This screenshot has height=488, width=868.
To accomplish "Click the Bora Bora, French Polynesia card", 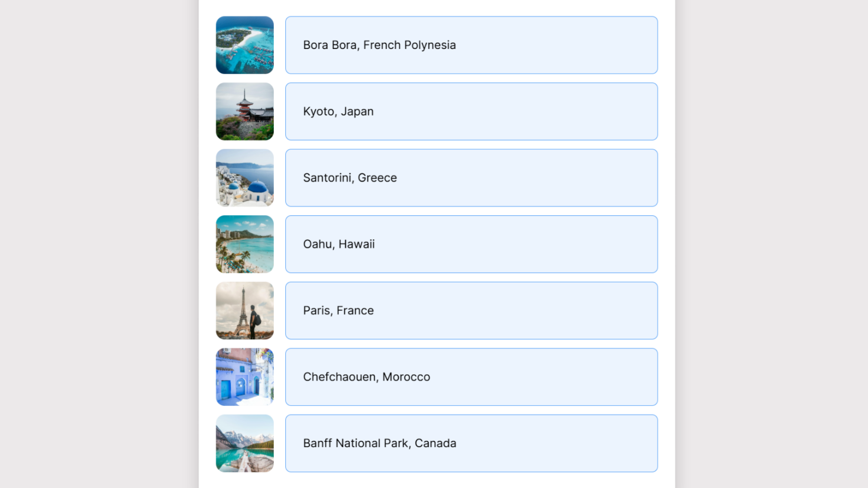I will (471, 45).
